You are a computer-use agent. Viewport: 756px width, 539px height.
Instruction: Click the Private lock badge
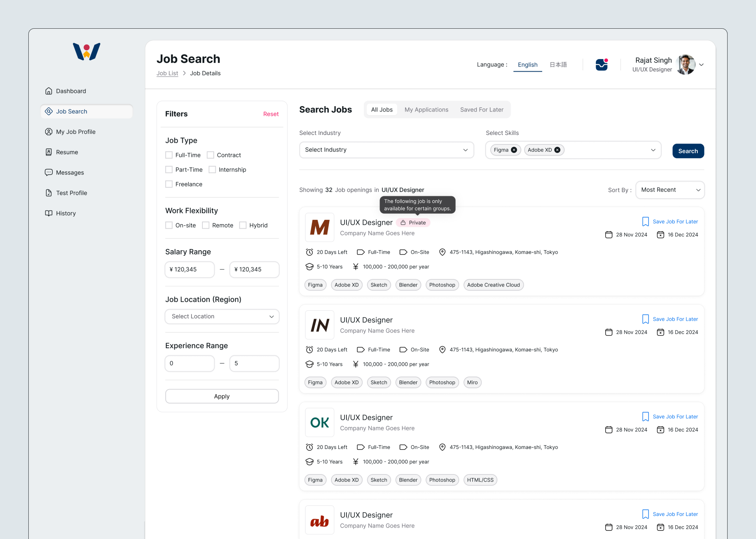coord(413,223)
